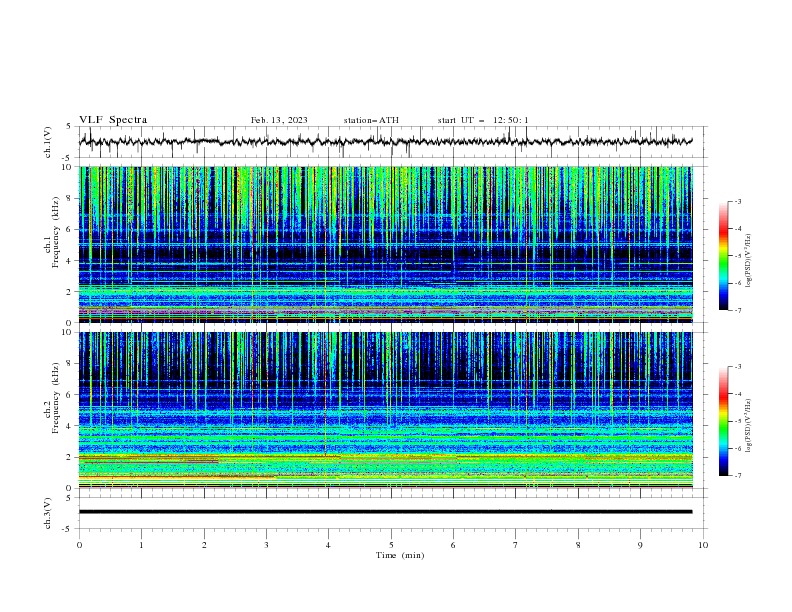Click the ch.2 colorbar 'log(PSD)(V²/Hz)' label

tap(749, 426)
